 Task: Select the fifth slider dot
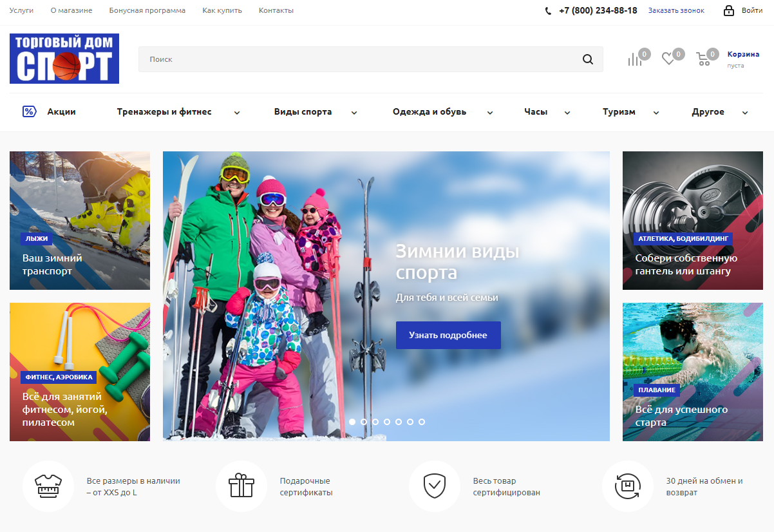coord(399,422)
